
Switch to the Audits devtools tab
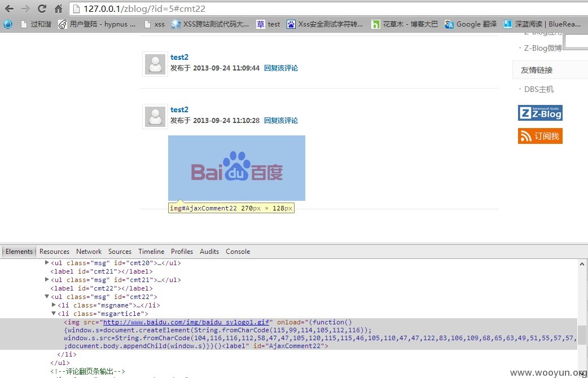pyautogui.click(x=209, y=251)
